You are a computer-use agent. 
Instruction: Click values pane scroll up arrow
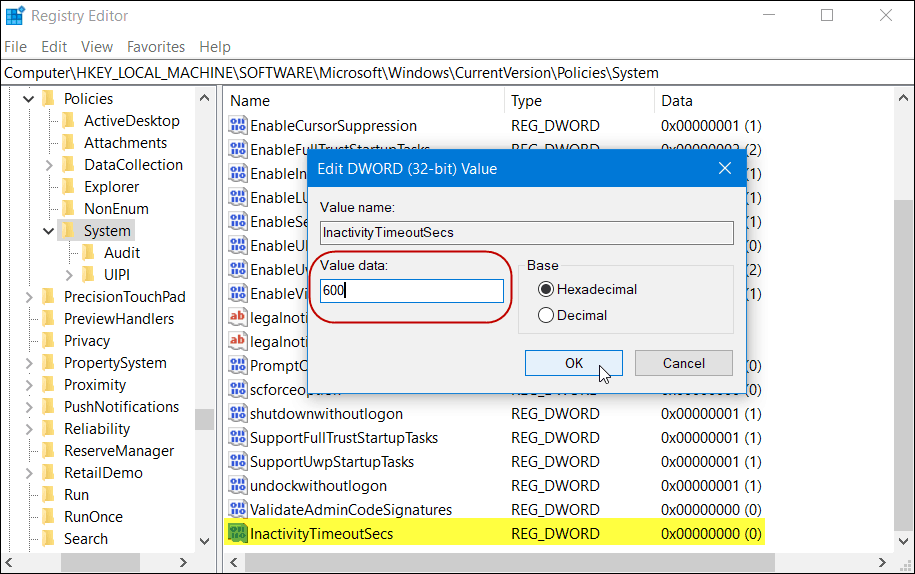click(x=903, y=99)
